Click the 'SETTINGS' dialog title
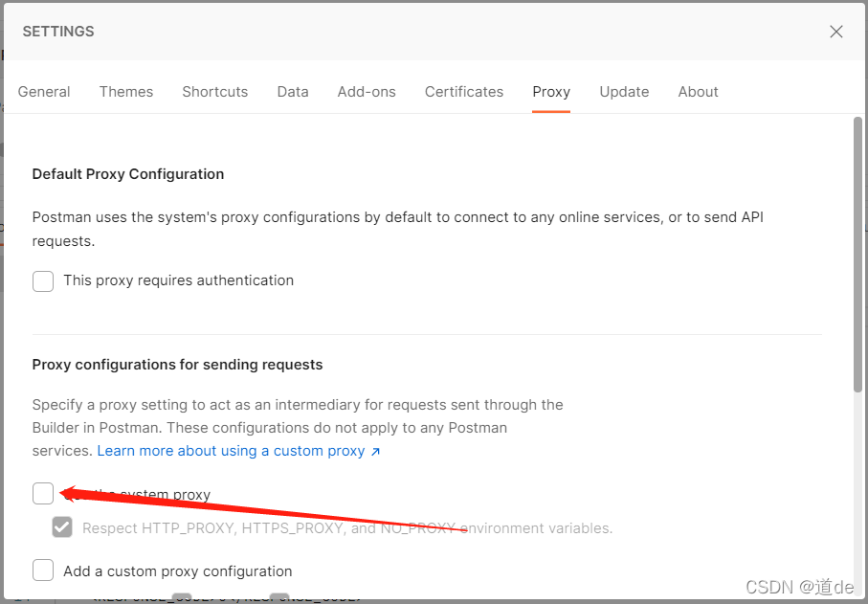 pyautogui.click(x=58, y=32)
